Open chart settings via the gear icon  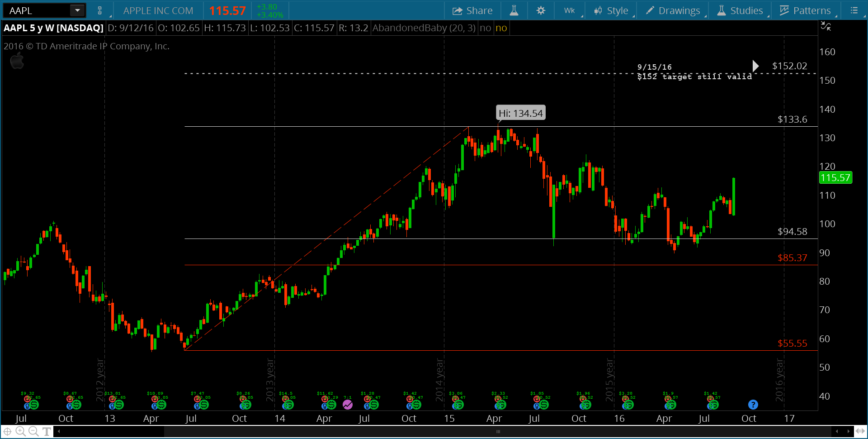click(541, 10)
